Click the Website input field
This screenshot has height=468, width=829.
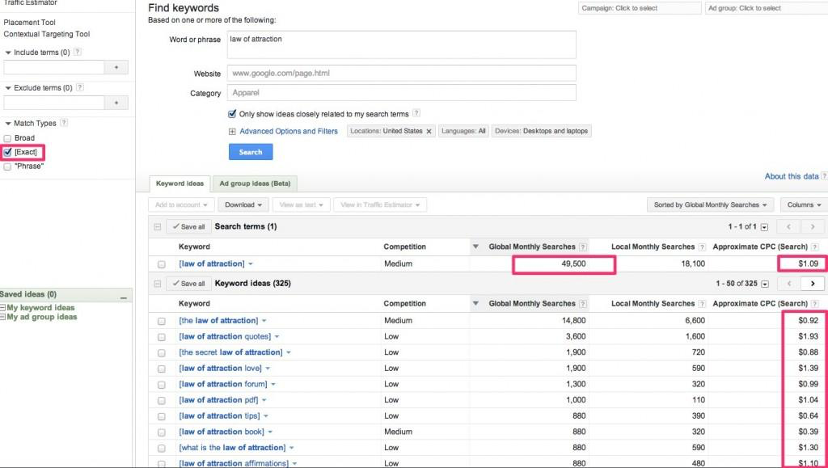[401, 73]
